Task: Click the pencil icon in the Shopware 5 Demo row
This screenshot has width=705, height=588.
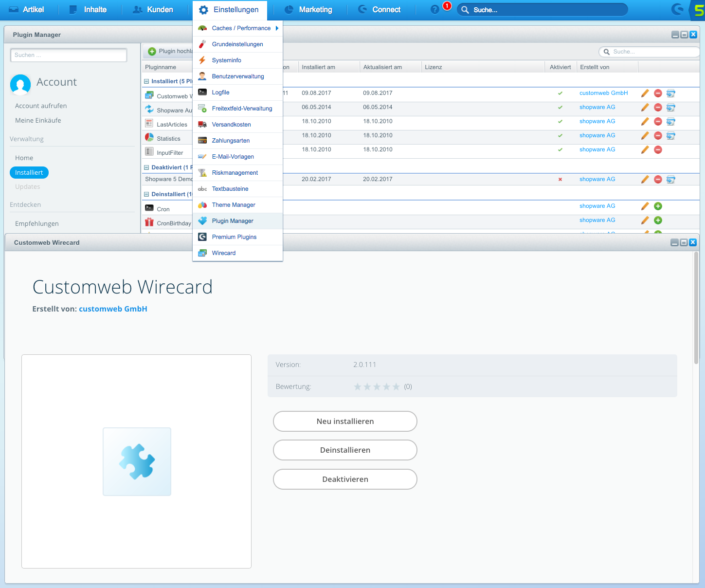Action: pyautogui.click(x=645, y=180)
